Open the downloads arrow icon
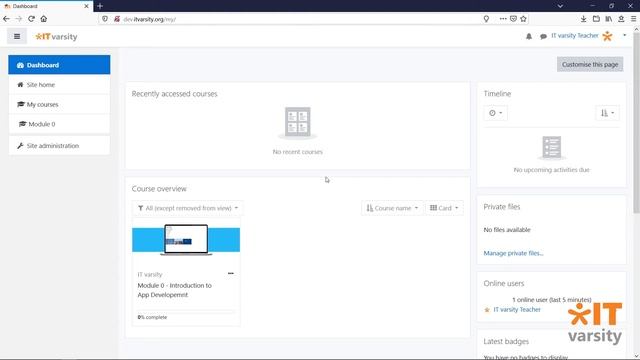Image resolution: width=640 pixels, height=360 pixels. tap(584, 19)
